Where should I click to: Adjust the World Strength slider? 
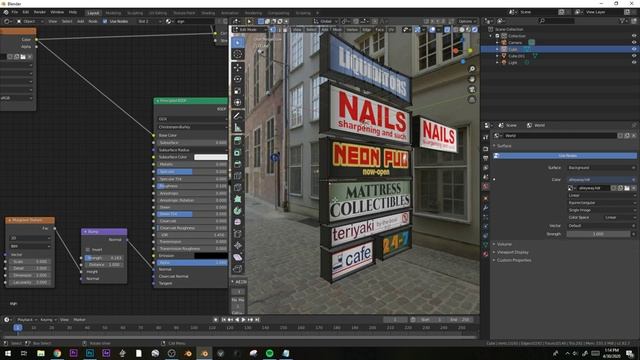[x=598, y=234]
